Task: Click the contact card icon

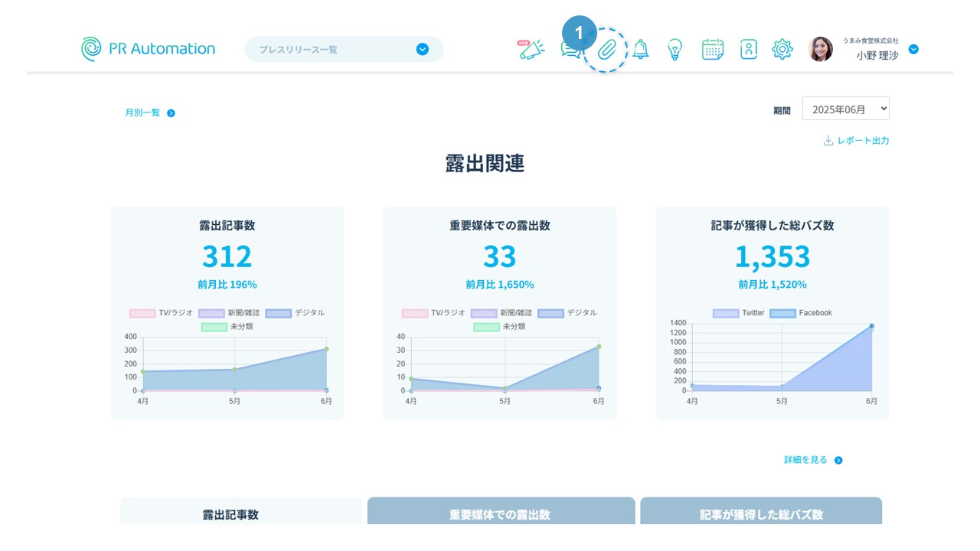Action: 748,50
